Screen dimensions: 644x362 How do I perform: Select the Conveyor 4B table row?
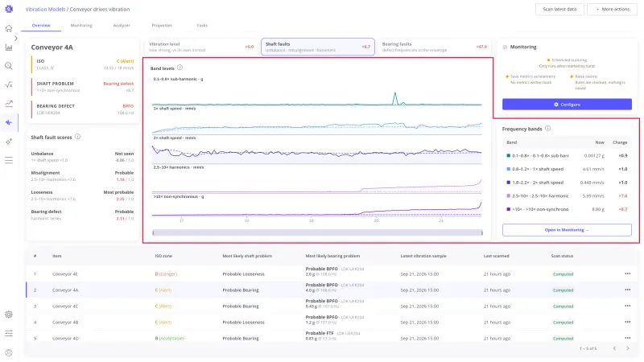[x=332, y=323]
